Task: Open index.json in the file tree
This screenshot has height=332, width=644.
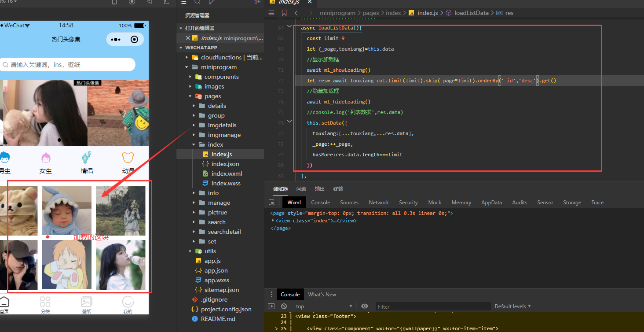Action: click(225, 164)
